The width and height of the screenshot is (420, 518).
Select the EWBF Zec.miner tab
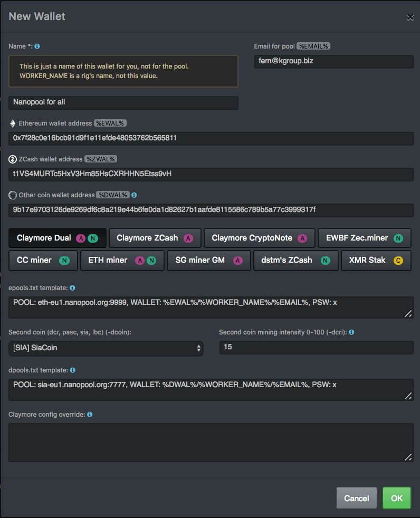click(x=365, y=238)
